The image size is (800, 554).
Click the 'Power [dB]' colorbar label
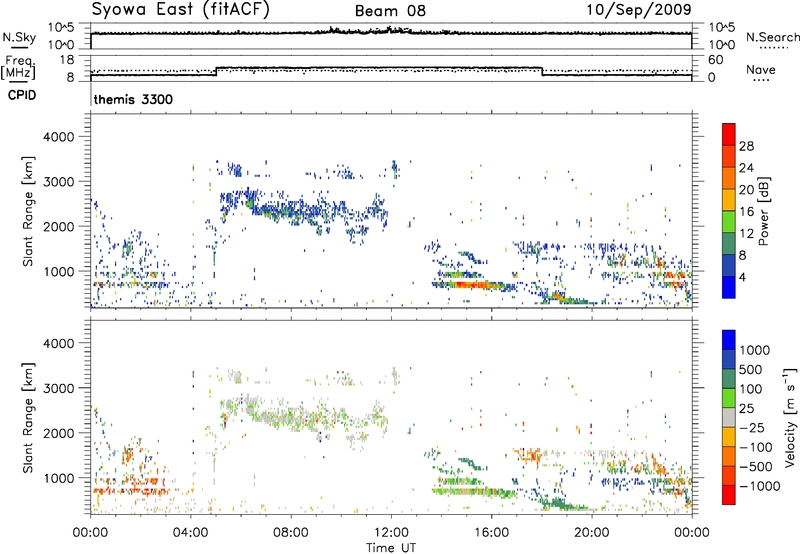[763, 211]
